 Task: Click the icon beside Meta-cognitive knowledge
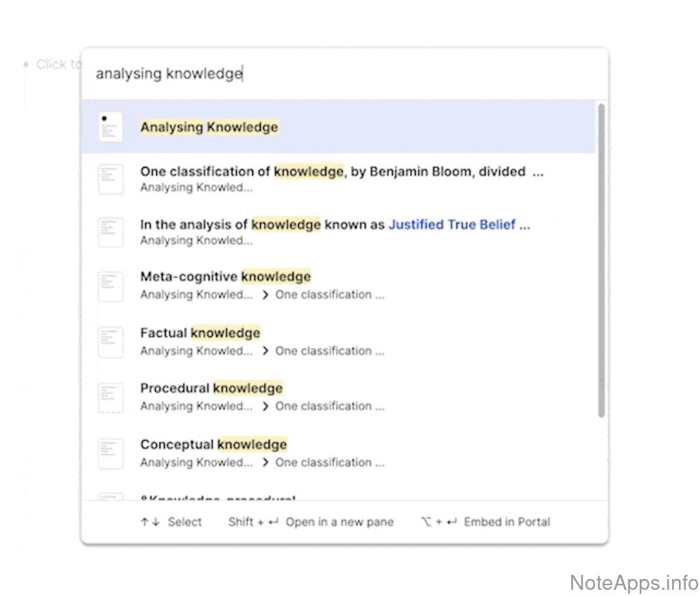point(111,286)
